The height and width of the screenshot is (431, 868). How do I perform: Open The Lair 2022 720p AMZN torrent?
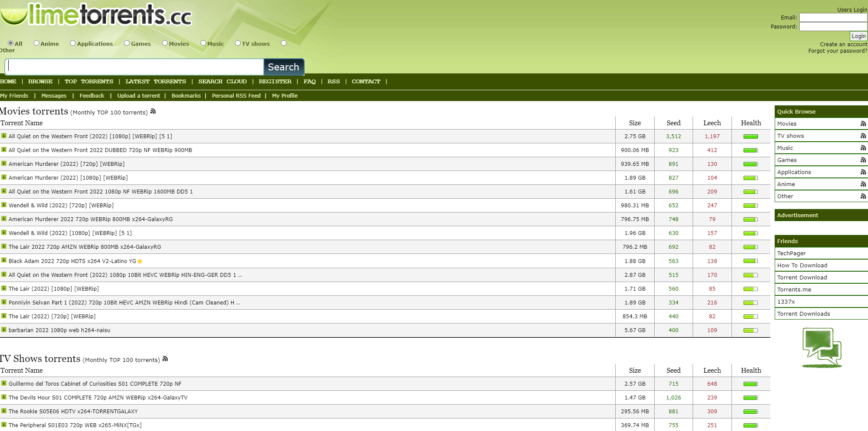click(x=85, y=247)
